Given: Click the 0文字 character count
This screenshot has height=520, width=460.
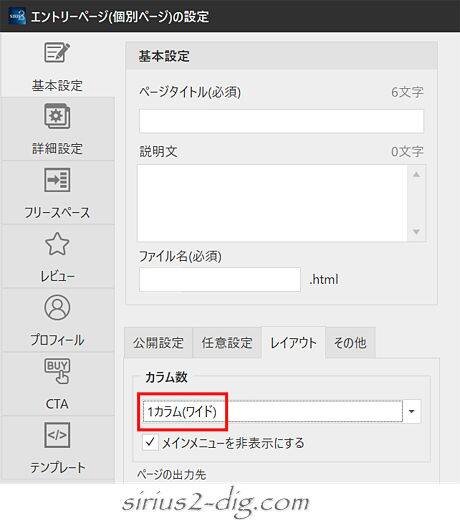Looking at the screenshot, I should point(407,152).
